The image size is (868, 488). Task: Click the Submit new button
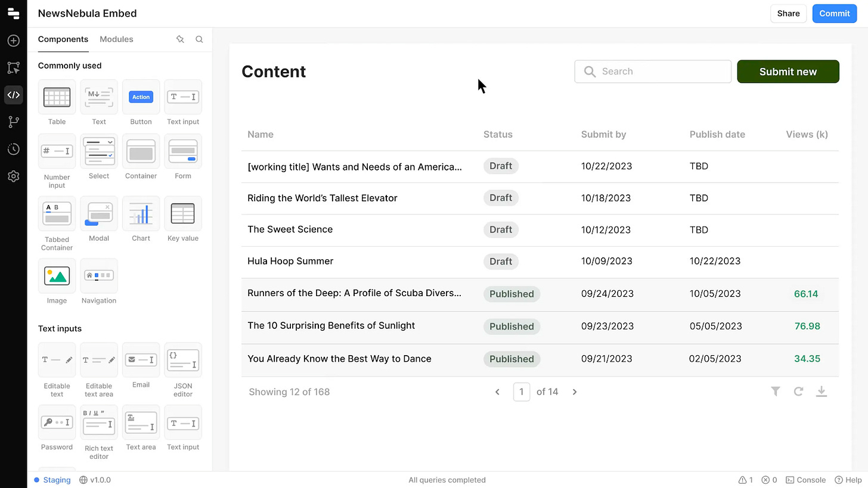[788, 72]
